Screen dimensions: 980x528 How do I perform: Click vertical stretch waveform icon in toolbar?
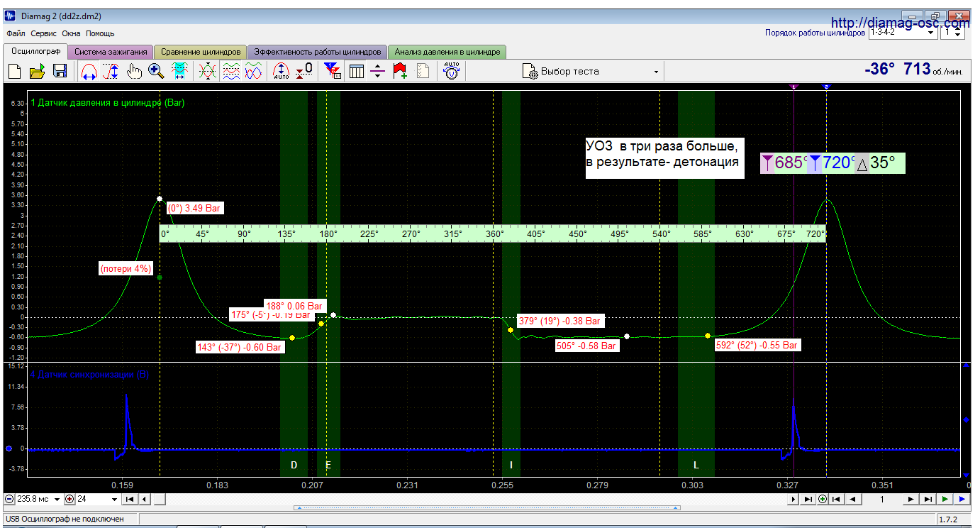[x=111, y=71]
